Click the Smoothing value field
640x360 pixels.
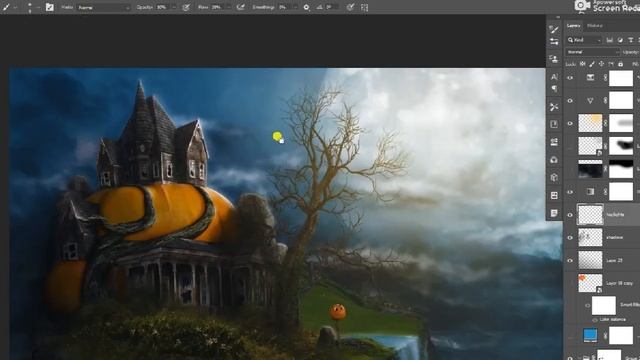point(284,7)
